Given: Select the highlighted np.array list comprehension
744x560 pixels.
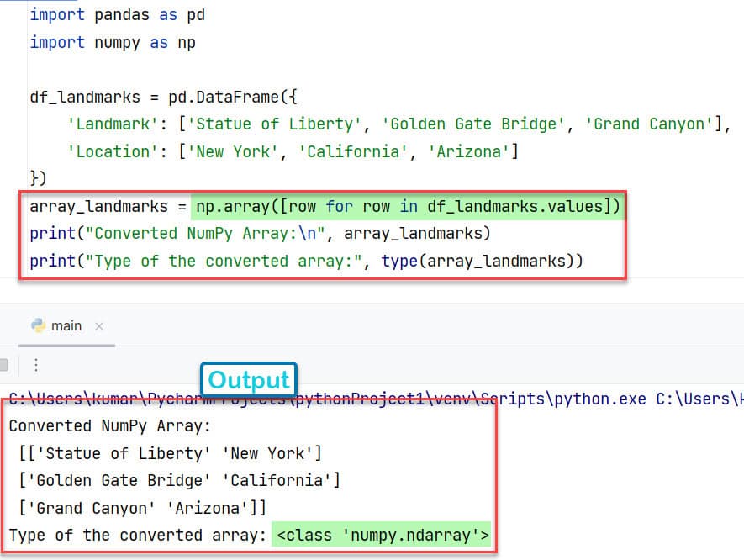Looking at the screenshot, I should (x=409, y=206).
